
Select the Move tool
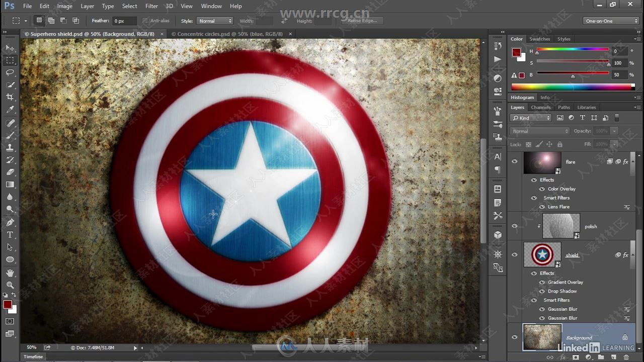pyautogui.click(x=10, y=48)
